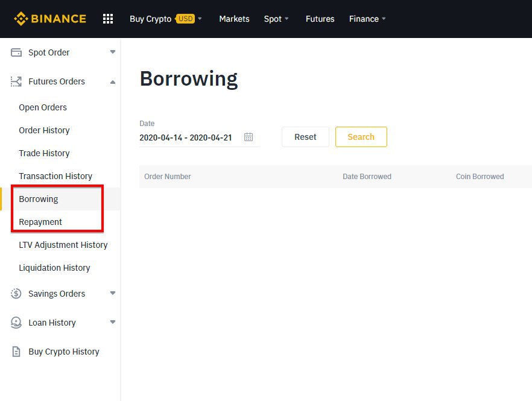This screenshot has height=401, width=532.
Task: Open Open Orders in the sidebar
Action: (43, 107)
